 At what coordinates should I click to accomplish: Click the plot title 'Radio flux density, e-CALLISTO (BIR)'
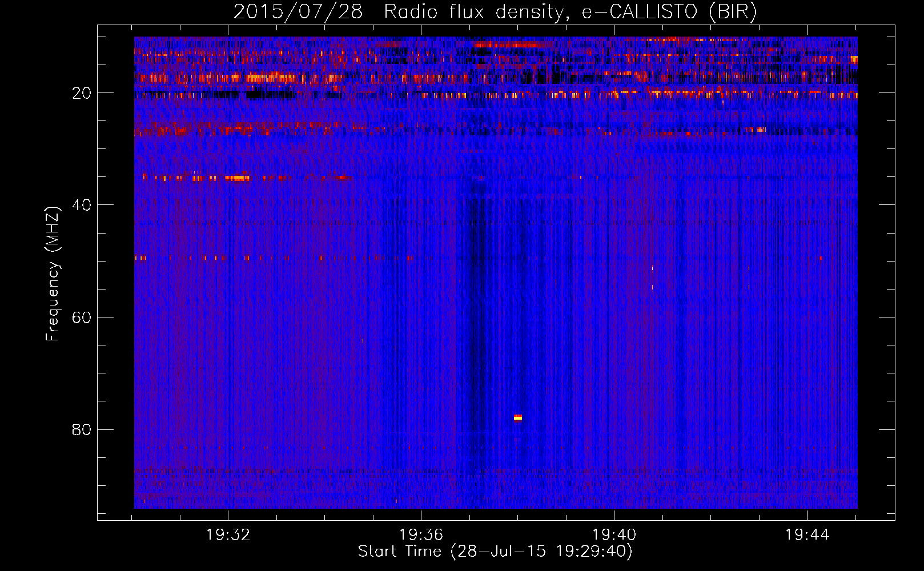point(570,12)
